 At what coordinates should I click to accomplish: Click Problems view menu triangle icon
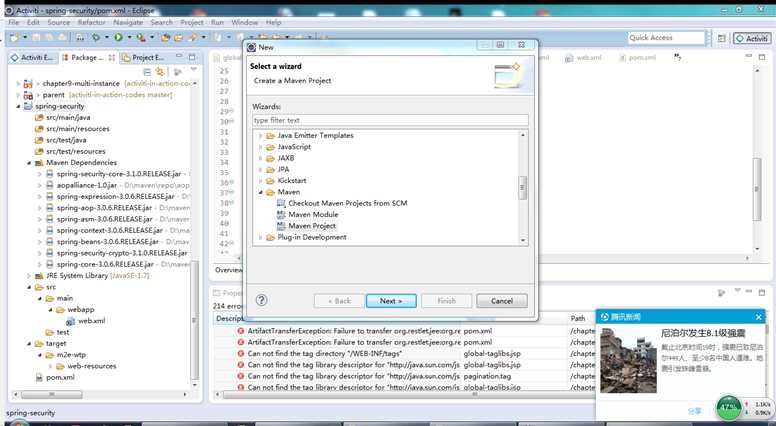[x=738, y=292]
